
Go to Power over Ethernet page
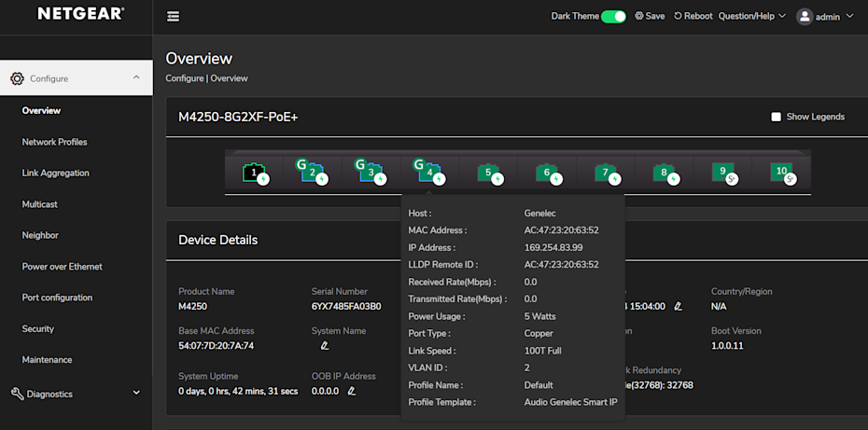tap(62, 267)
